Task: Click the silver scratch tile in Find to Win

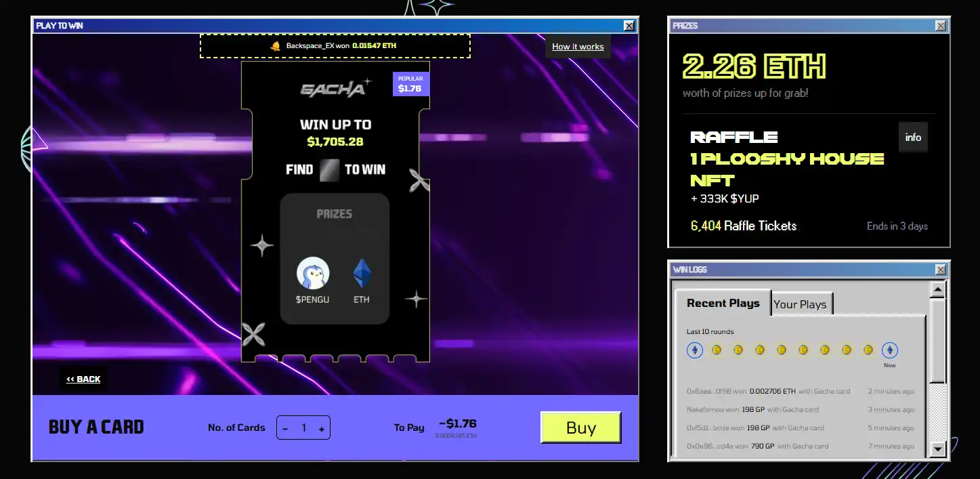Action: coord(329,169)
